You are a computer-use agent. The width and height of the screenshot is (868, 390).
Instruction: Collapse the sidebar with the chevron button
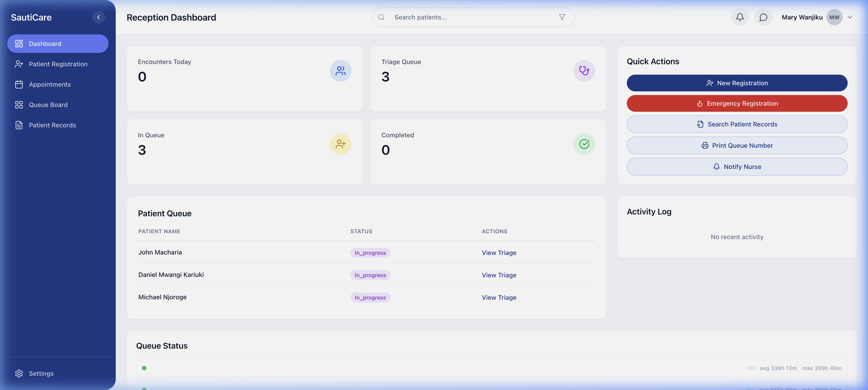(98, 17)
